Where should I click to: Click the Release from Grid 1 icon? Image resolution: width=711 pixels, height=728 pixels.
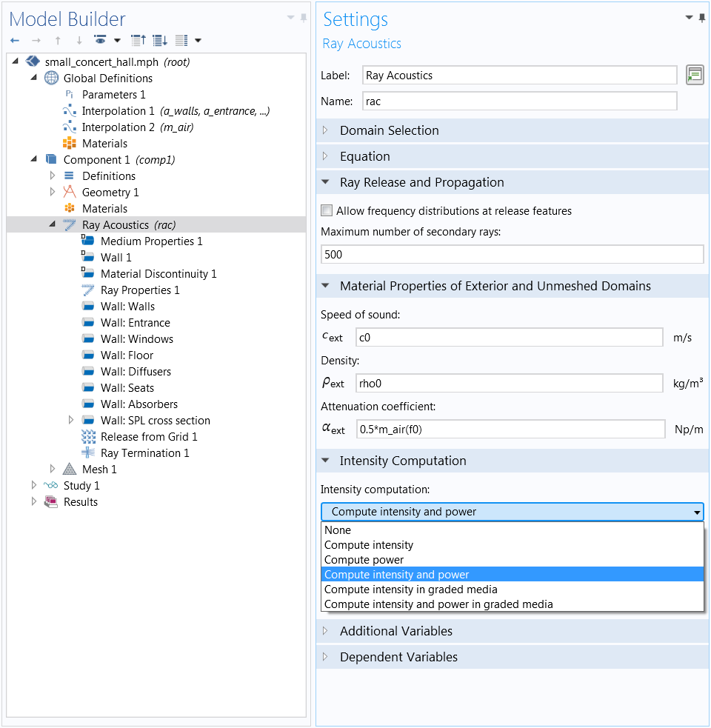88,436
